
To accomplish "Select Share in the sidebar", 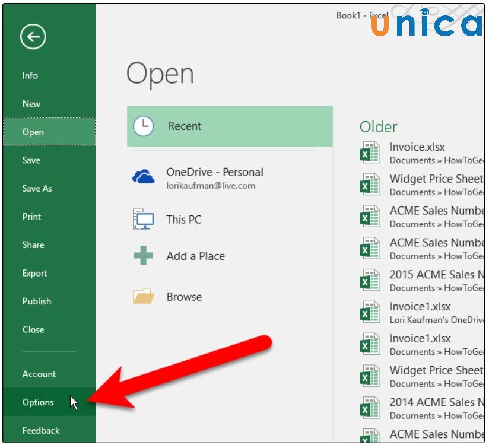I will click(x=49, y=244).
